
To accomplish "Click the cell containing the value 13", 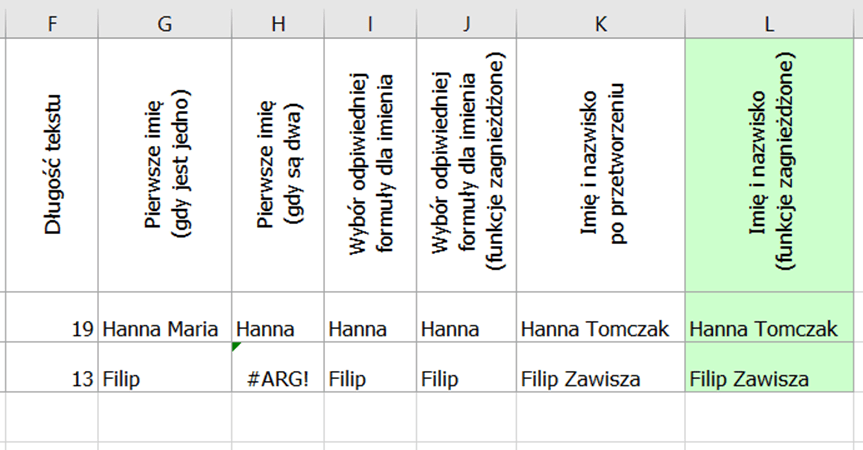I will pos(52,379).
